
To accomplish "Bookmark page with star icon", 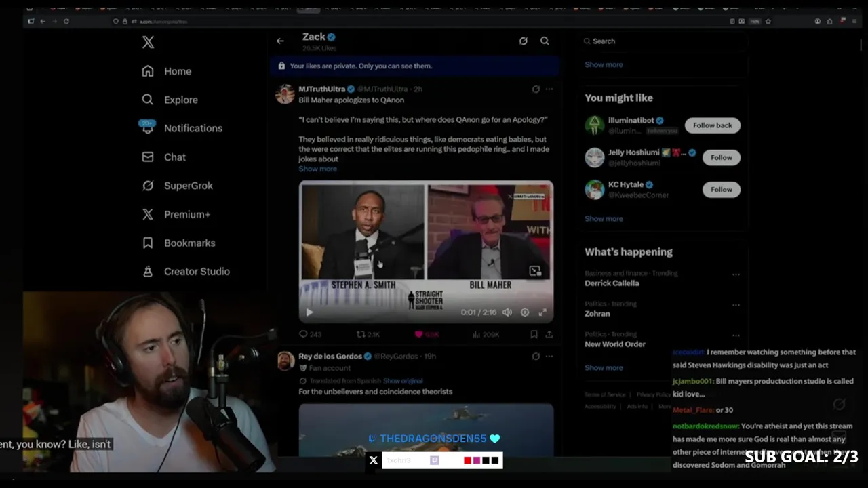I will (x=768, y=21).
